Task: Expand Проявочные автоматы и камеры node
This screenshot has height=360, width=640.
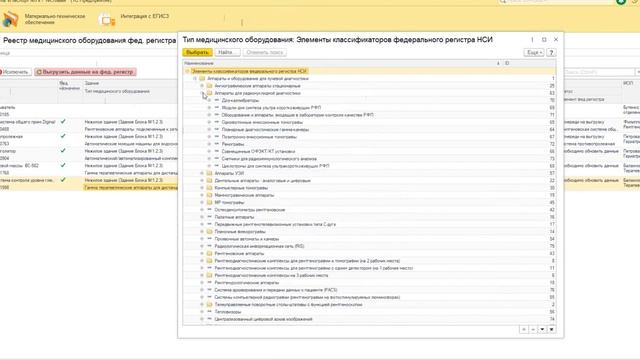Action: [202, 239]
